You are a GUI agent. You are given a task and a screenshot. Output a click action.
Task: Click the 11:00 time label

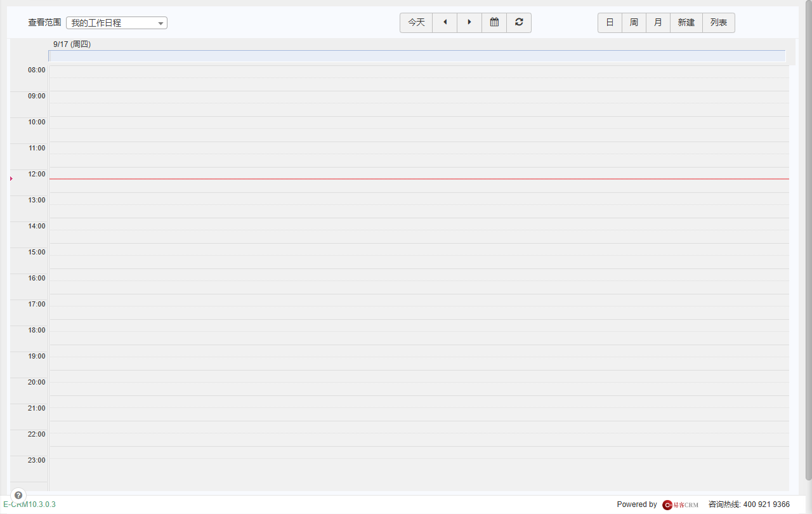click(37, 148)
